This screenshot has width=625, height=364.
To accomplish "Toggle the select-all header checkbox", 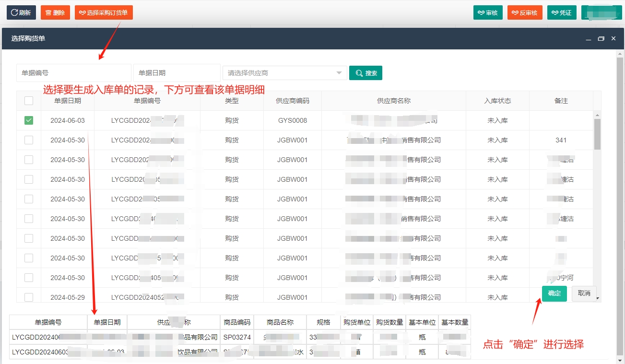I will (29, 101).
